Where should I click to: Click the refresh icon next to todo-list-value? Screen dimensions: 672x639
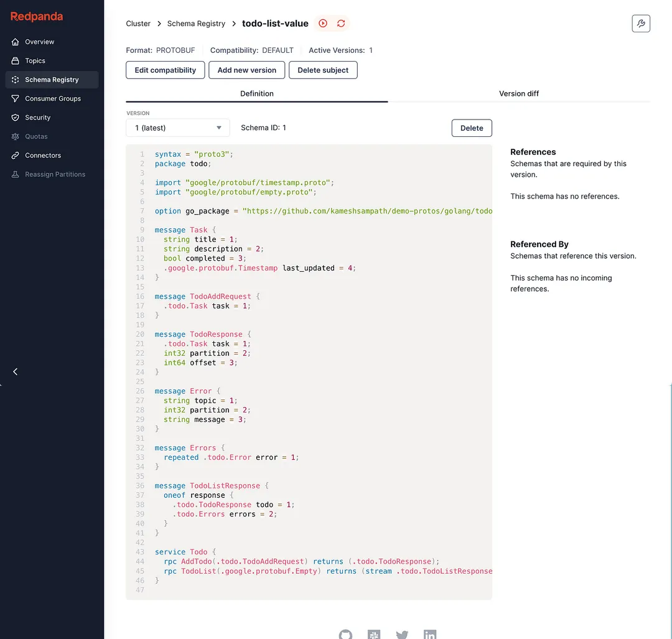[341, 23]
